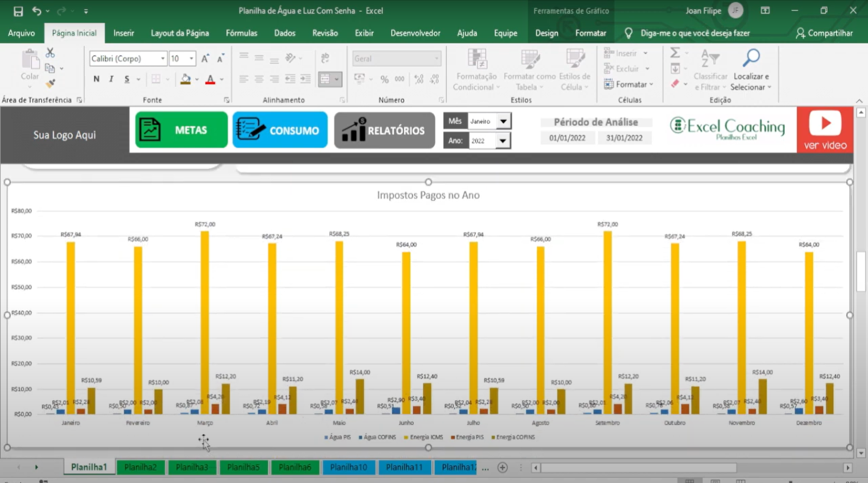Click the Format Painter brush icon
Screen dimensions: 868x483
click(50, 83)
